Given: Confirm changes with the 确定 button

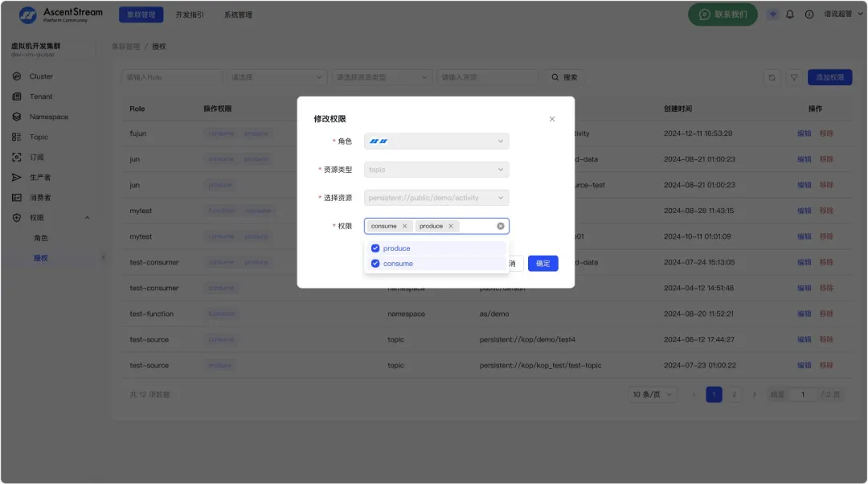Looking at the screenshot, I should [542, 263].
